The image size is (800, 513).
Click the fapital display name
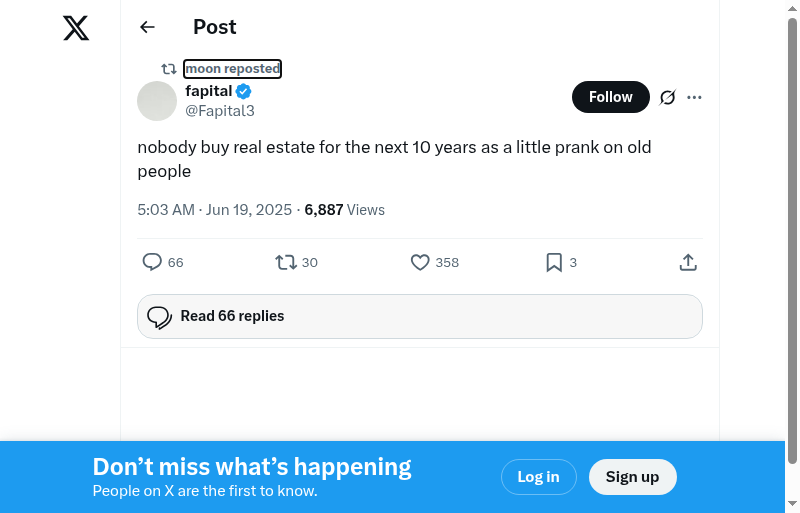(x=208, y=91)
